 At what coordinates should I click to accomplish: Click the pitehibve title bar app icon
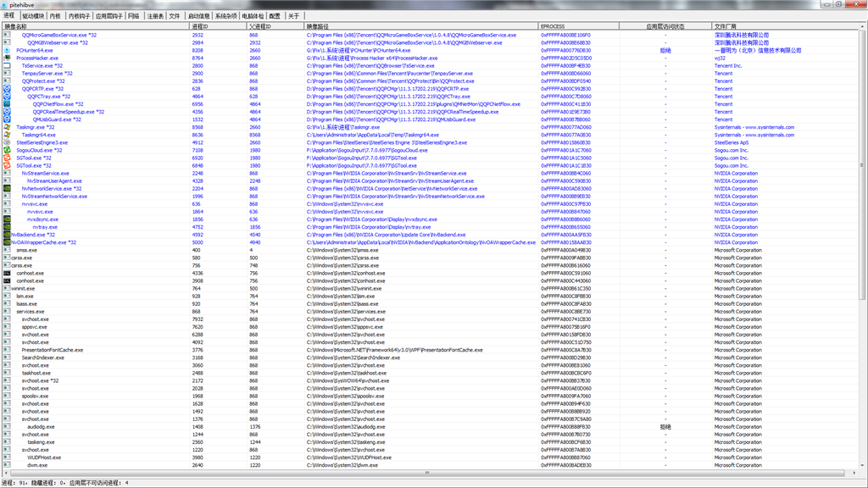[x=4, y=5]
